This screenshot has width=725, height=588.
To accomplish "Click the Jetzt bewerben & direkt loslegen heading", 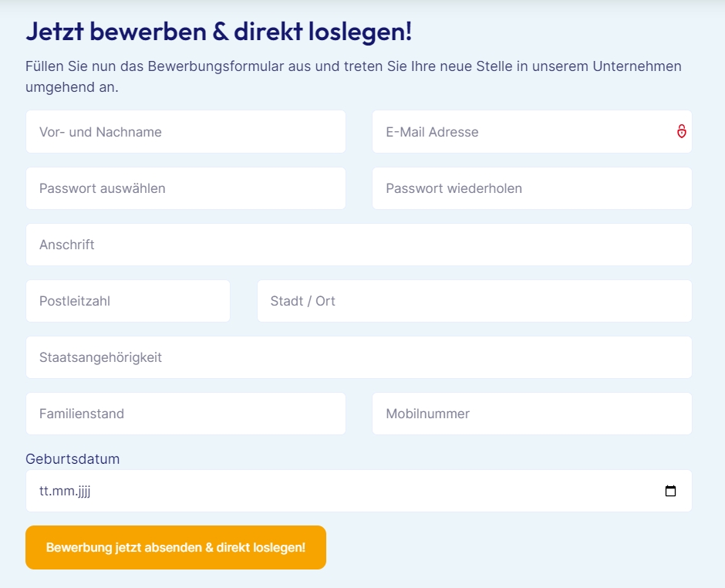I will point(218,32).
